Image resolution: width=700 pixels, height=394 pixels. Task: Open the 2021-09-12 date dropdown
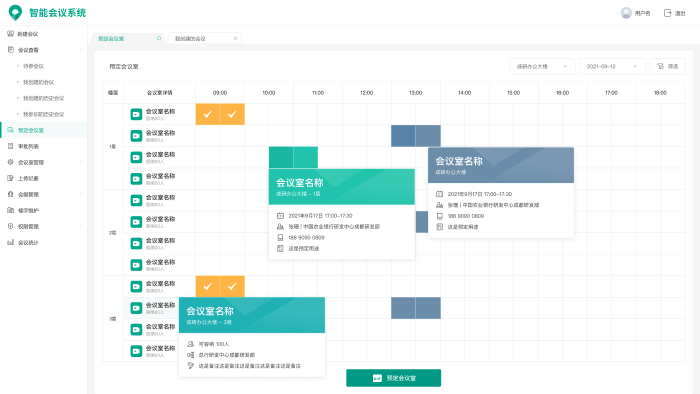612,66
